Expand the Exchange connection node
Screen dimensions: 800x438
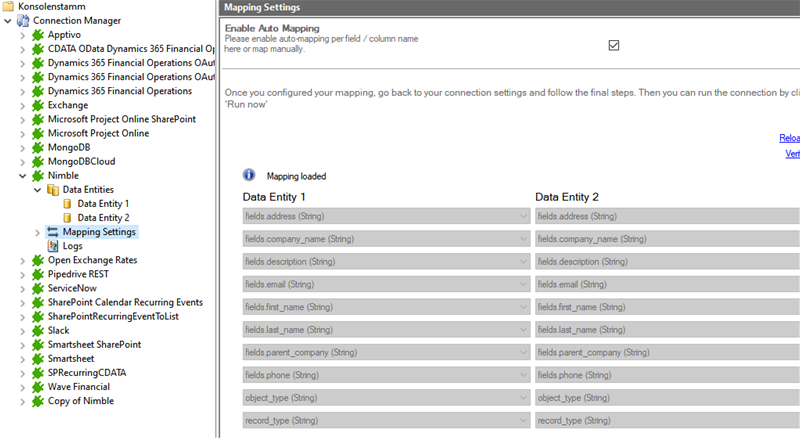[x=23, y=105]
